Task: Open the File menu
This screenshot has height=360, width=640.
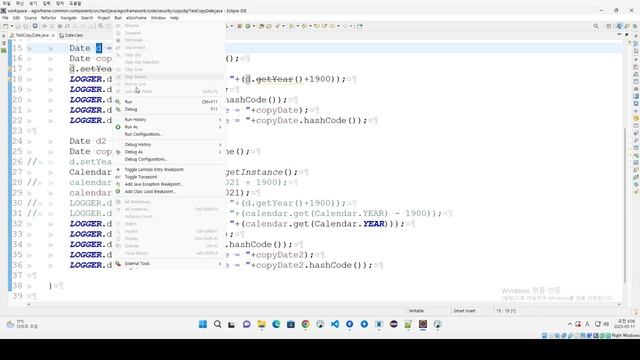Action: click(x=5, y=18)
